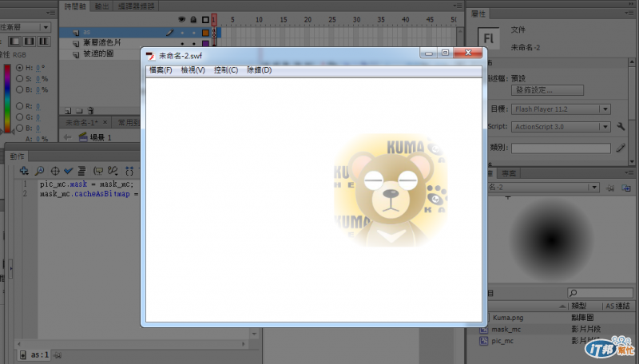The image size is (639, 364).
Task: Click the library search field
Action: click(600, 293)
